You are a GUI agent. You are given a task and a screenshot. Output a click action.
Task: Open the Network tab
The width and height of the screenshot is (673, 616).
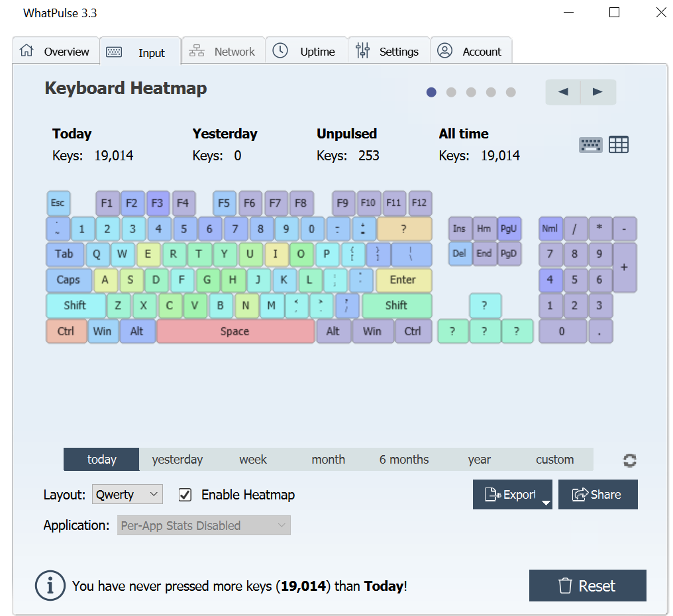(x=223, y=51)
